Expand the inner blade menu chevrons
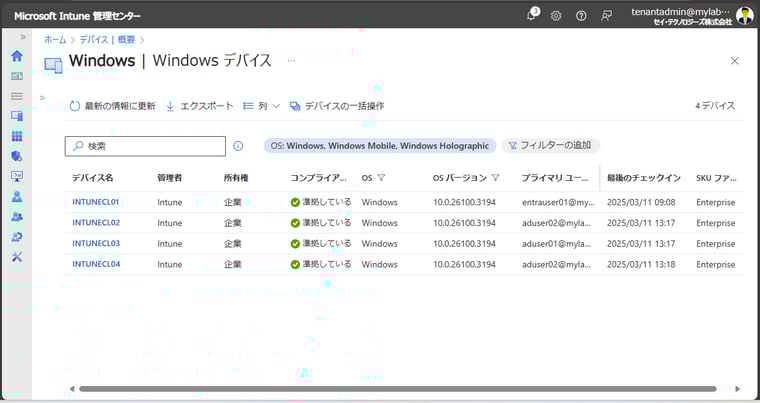 [42, 98]
